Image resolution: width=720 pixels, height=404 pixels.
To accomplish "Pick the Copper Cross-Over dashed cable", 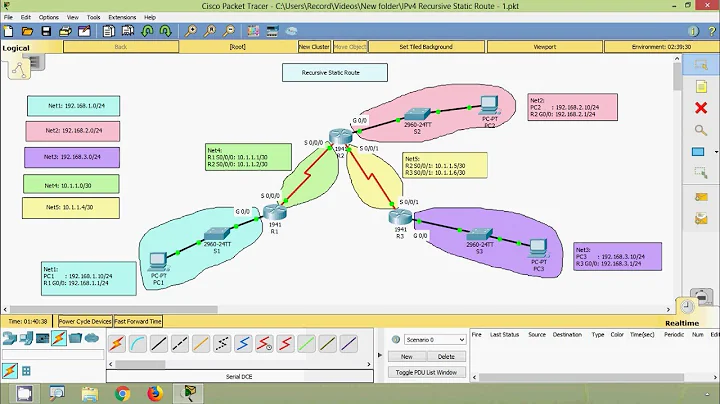I will [x=180, y=343].
